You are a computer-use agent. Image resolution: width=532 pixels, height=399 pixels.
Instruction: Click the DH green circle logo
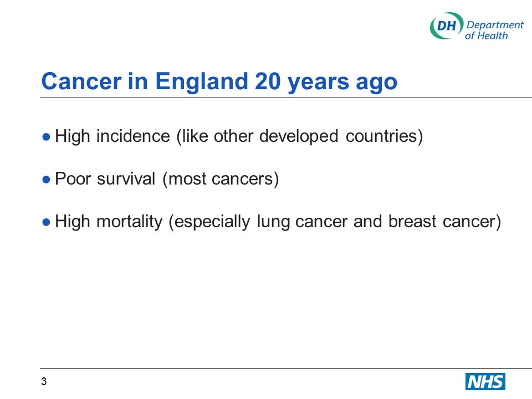[x=447, y=26]
